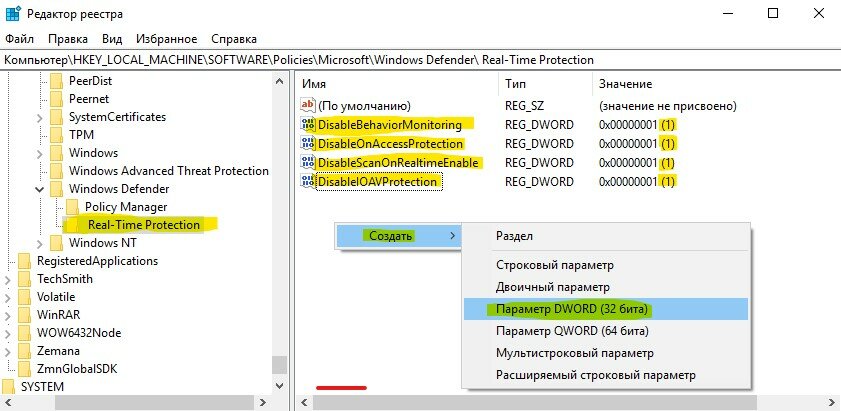The height and width of the screenshot is (411, 841).
Task: Click the DWORD icon beside DisableIOAVProtection
Action: pyautogui.click(x=308, y=181)
